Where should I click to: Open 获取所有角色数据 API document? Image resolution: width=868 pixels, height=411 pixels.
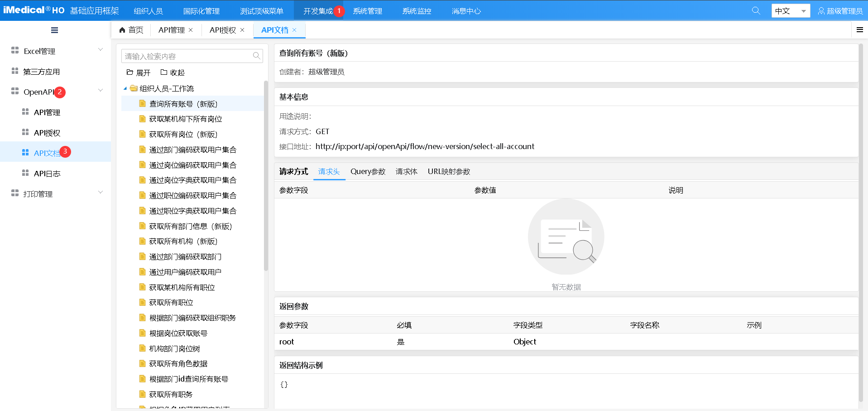pyautogui.click(x=178, y=364)
